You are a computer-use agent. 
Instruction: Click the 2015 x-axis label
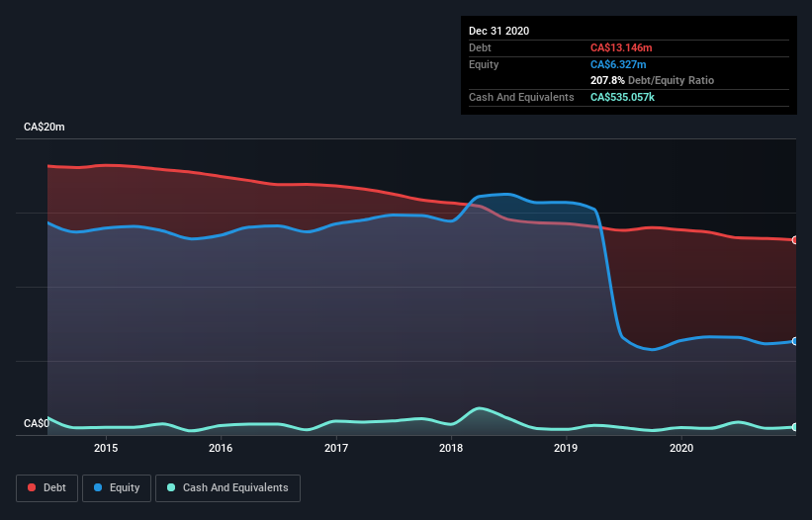106,448
